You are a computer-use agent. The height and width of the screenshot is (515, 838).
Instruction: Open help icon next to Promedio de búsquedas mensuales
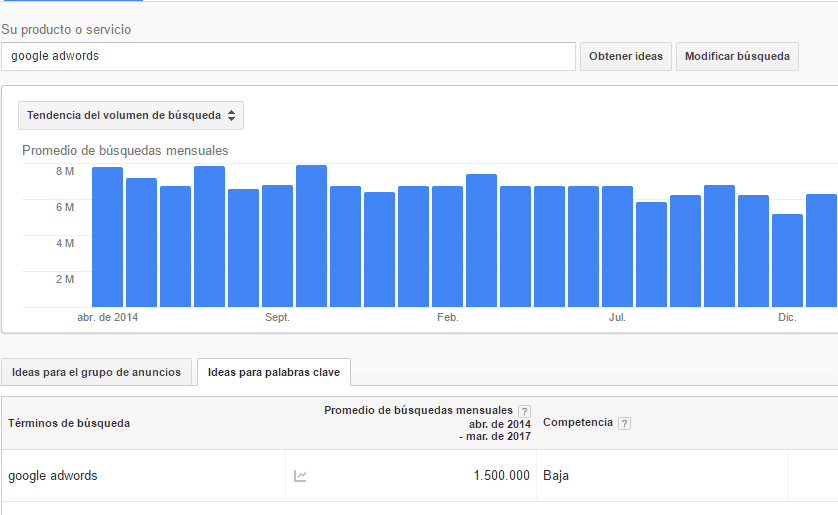(524, 411)
